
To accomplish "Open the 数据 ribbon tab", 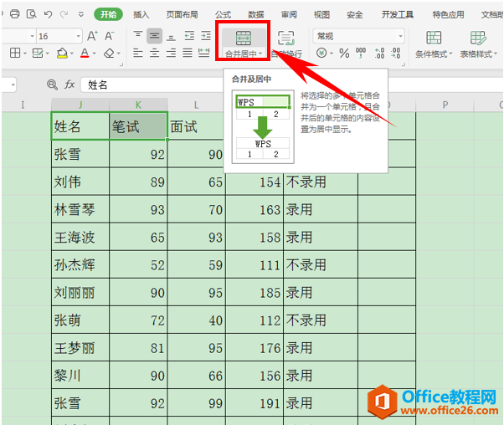I will (x=256, y=14).
